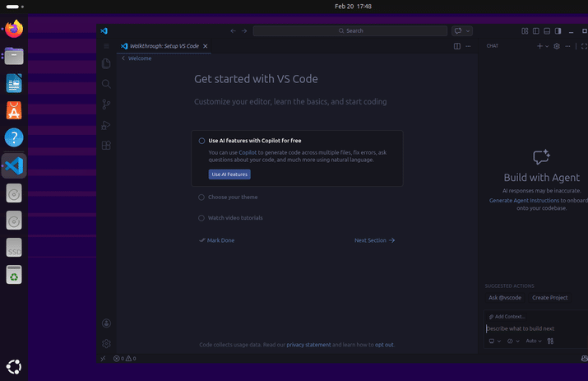
Task: Open the Accounts menu in activity bar
Action: [106, 323]
